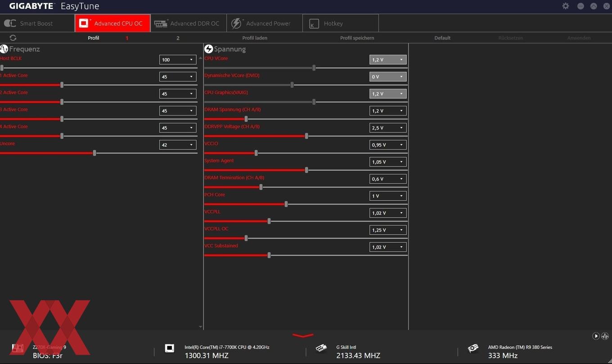Open the 4 Active Core dropdown

178,128
